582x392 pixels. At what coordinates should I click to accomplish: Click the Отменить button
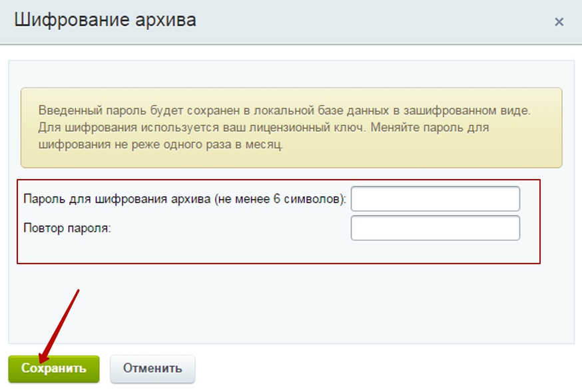152,369
